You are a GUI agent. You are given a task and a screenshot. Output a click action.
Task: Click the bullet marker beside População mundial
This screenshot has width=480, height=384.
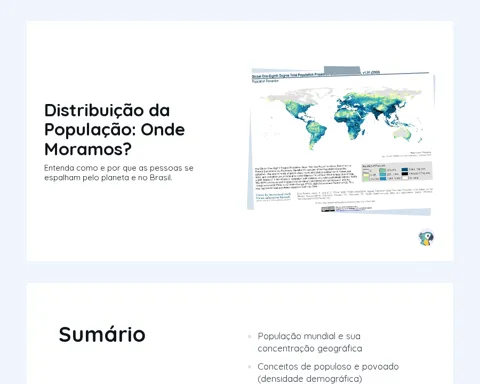[x=250, y=336]
